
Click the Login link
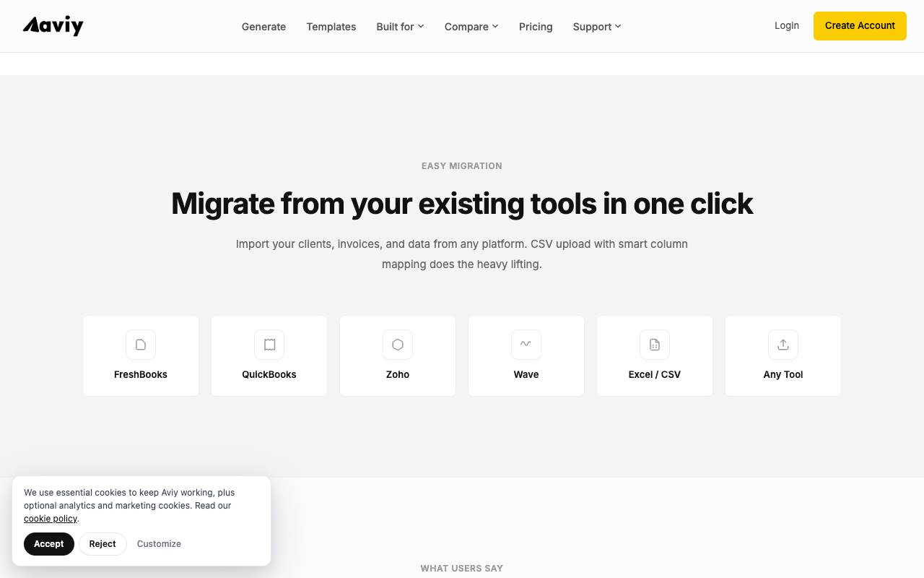coord(787,25)
